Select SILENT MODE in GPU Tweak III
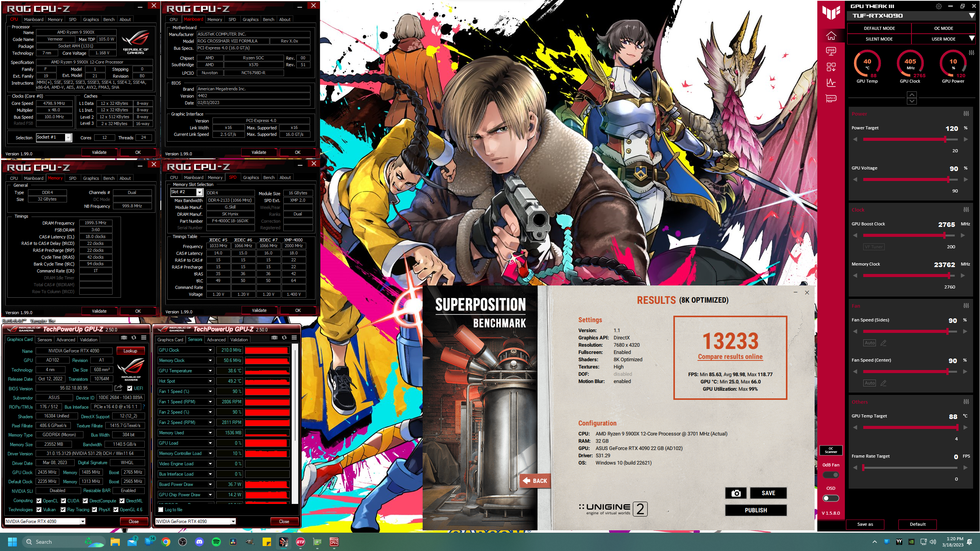The height and width of the screenshot is (551, 980). (x=879, y=39)
